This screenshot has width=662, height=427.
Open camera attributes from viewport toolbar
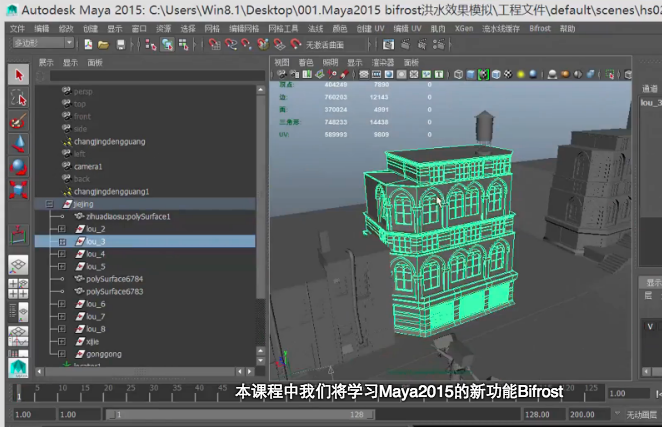tap(295, 74)
